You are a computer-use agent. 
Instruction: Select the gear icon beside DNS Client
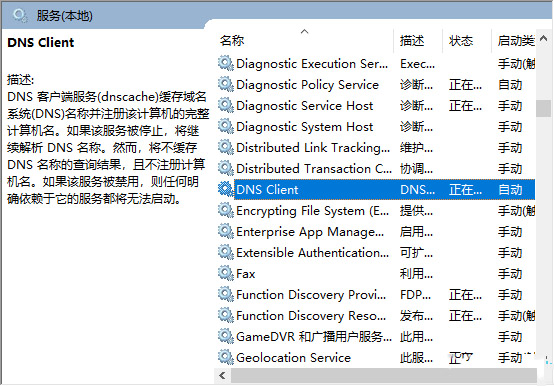pyautogui.click(x=225, y=189)
